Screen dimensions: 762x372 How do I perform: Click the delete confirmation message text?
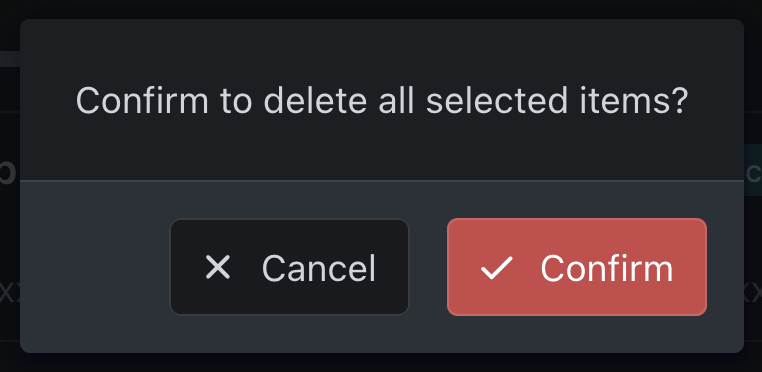point(382,101)
